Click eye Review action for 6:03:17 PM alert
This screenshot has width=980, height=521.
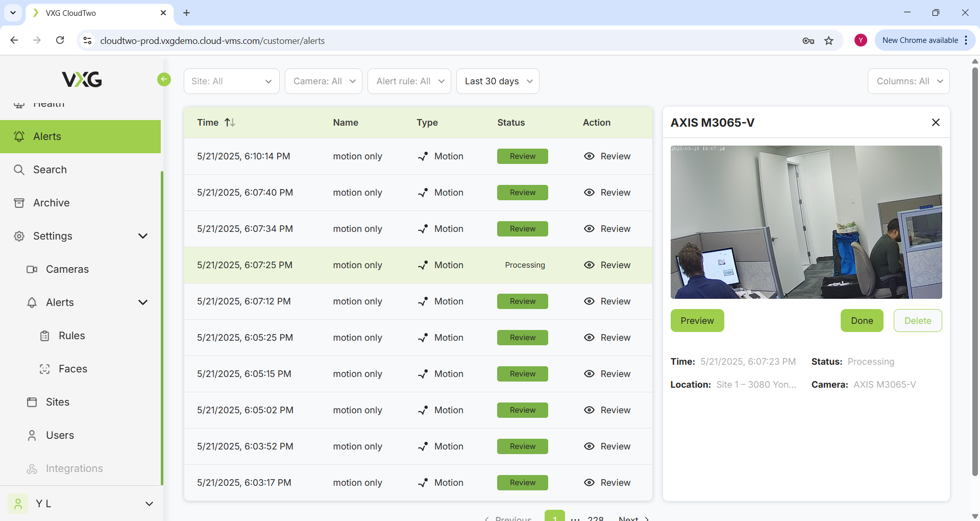(607, 483)
